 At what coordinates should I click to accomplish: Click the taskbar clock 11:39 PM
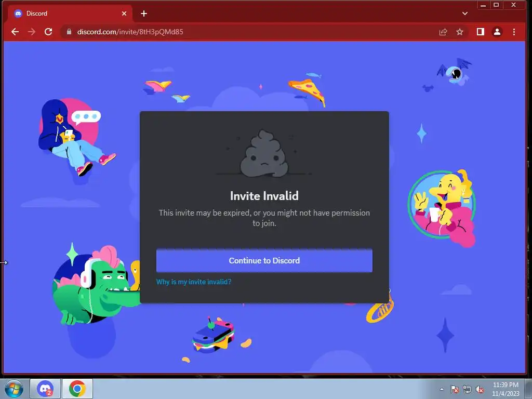tap(506, 385)
